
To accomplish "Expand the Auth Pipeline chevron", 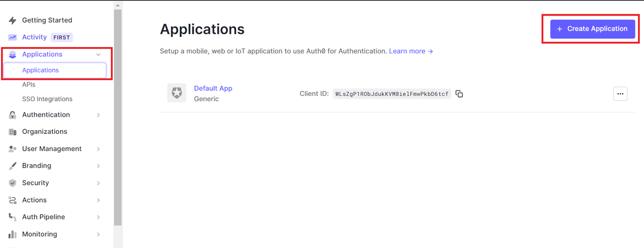I will (98, 217).
